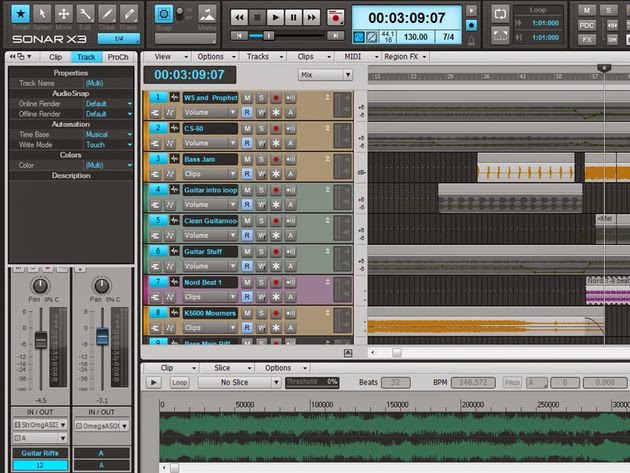Play the loop in Loop Construction view
Screen dimensions: 630x473
pos(153,383)
